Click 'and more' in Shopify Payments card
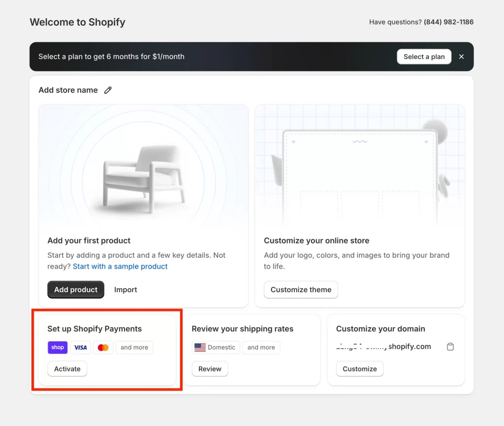 134,347
